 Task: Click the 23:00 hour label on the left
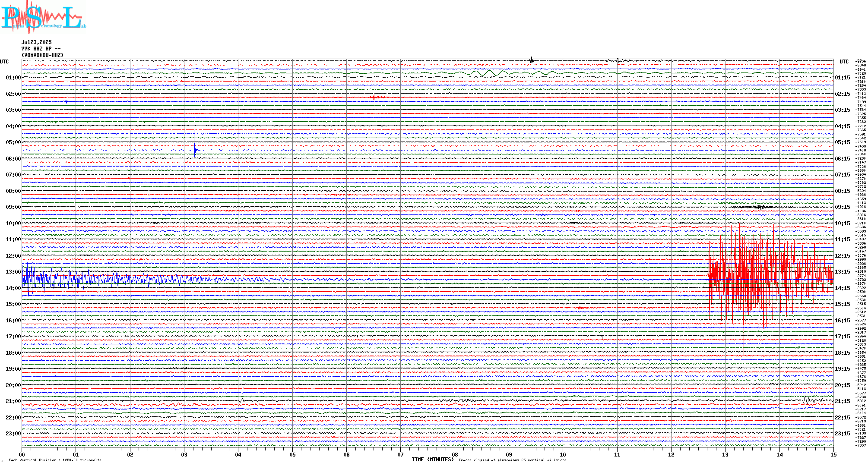(x=13, y=434)
